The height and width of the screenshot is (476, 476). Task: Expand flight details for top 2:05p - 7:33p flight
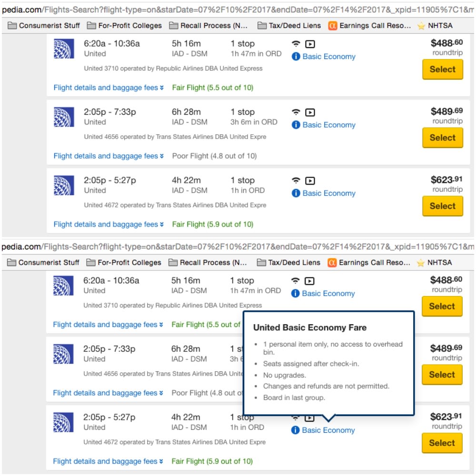pos(109,156)
